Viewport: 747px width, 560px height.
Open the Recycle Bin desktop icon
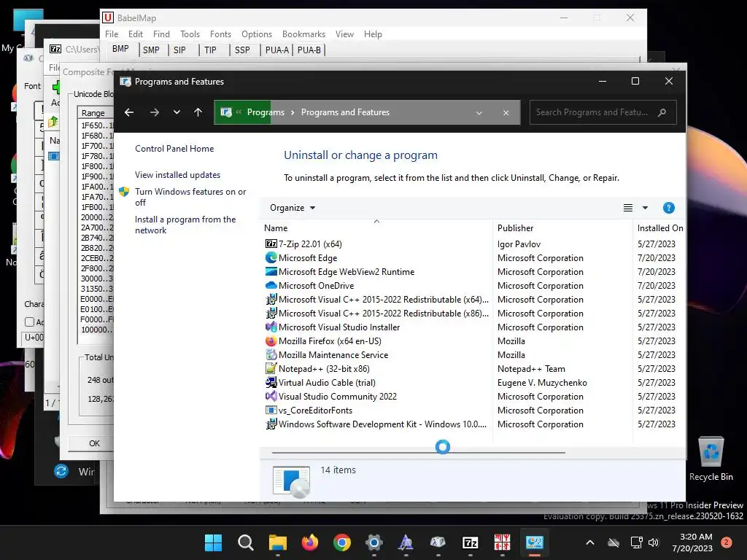click(x=711, y=459)
